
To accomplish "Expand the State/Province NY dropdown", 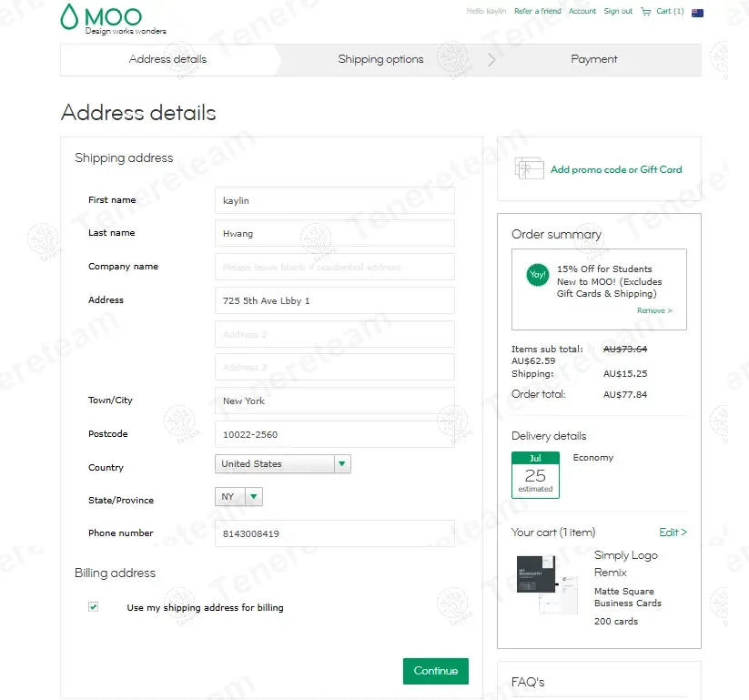I will 238,497.
